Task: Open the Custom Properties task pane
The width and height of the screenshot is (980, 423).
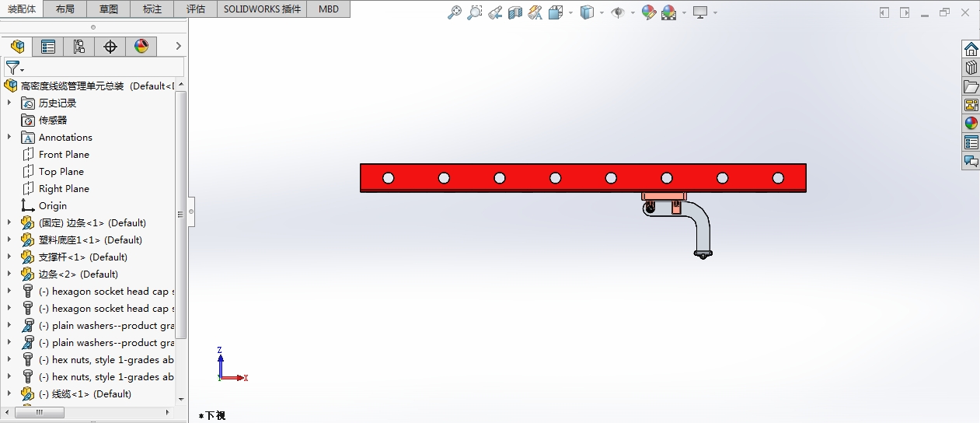Action: [x=971, y=142]
